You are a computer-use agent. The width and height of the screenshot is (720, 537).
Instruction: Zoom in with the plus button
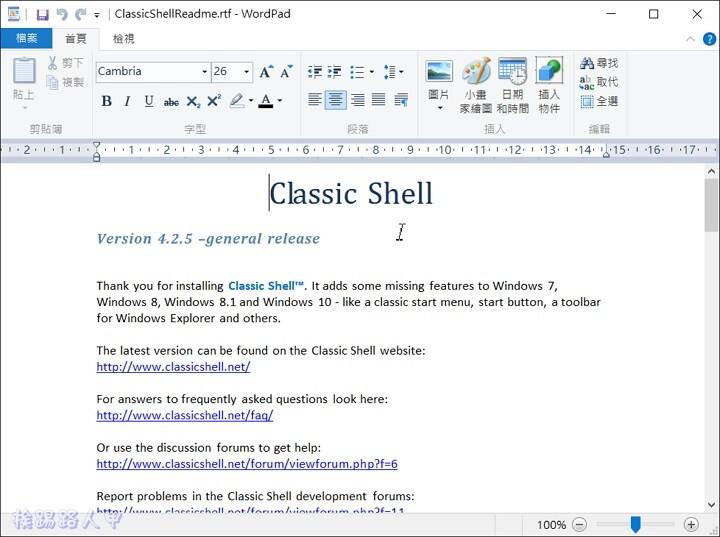click(x=691, y=524)
